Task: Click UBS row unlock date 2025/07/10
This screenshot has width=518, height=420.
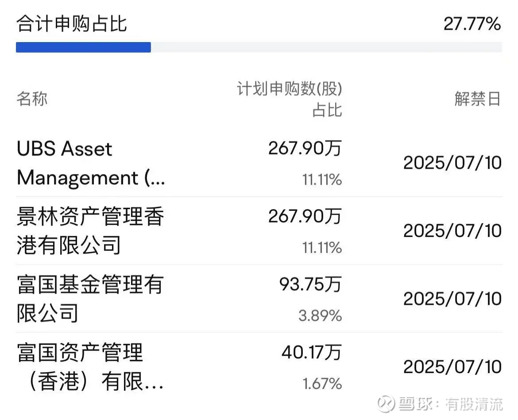Action: click(x=452, y=163)
